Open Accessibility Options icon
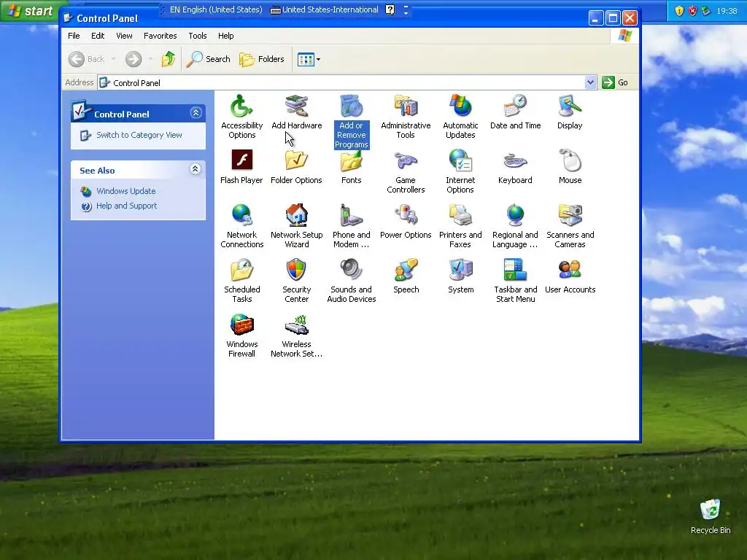This screenshot has height=560, width=747. (x=241, y=116)
